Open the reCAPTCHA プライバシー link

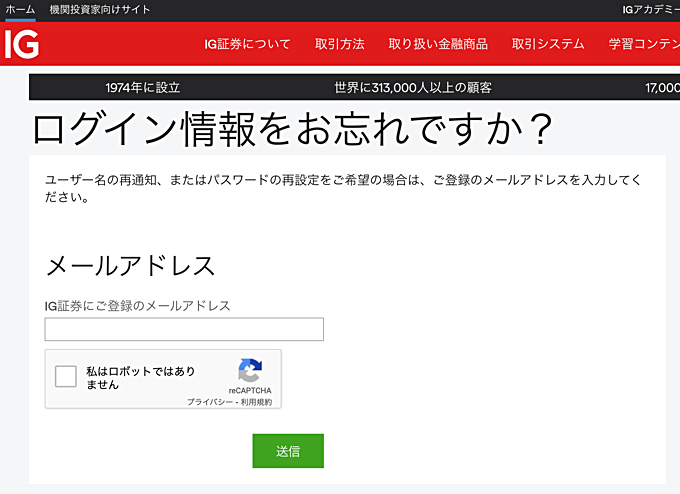(x=210, y=402)
